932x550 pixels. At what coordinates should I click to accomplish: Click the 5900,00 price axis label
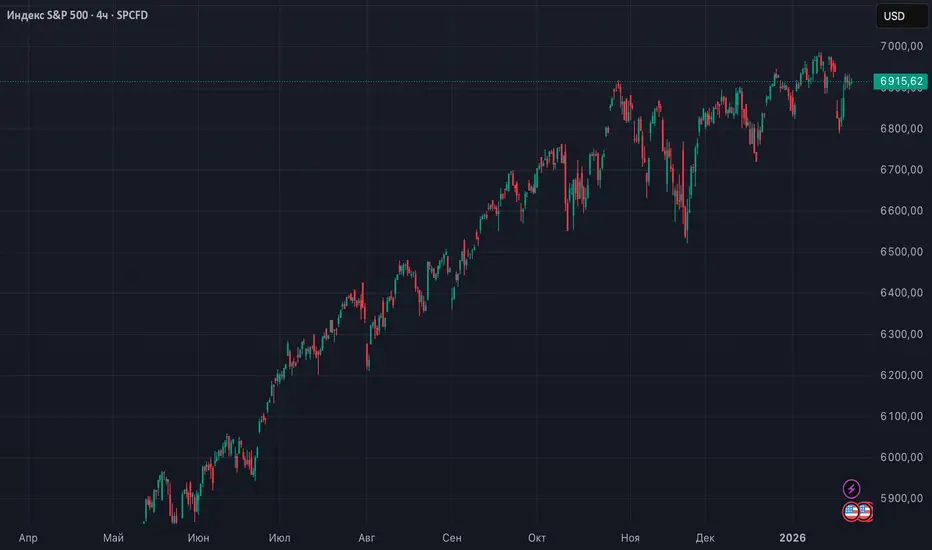click(901, 498)
